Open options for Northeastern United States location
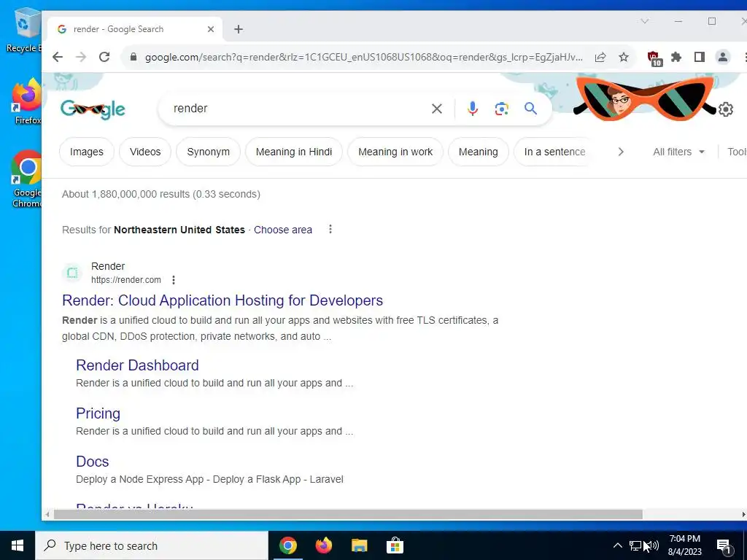The image size is (747, 560). pos(330,230)
